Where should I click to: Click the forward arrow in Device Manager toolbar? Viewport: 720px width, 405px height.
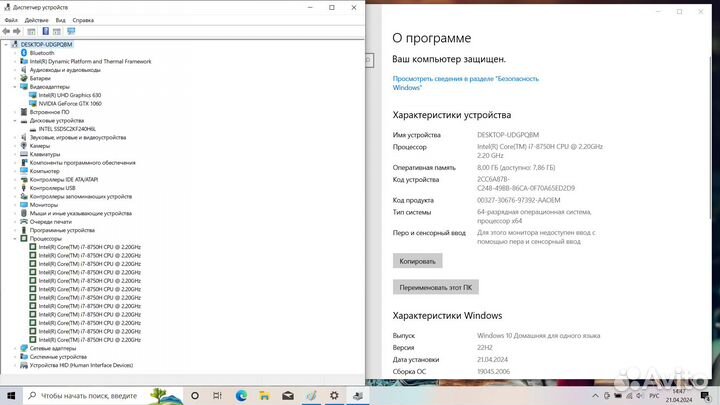17,31
